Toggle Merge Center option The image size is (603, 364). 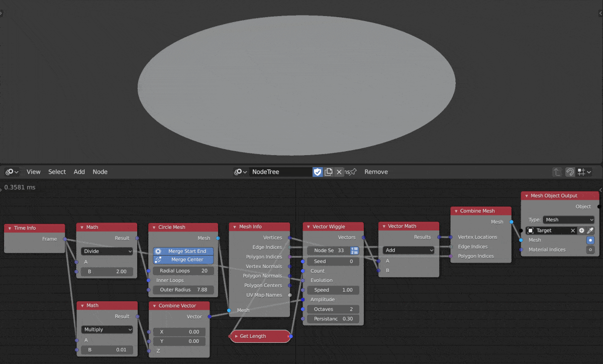click(183, 260)
